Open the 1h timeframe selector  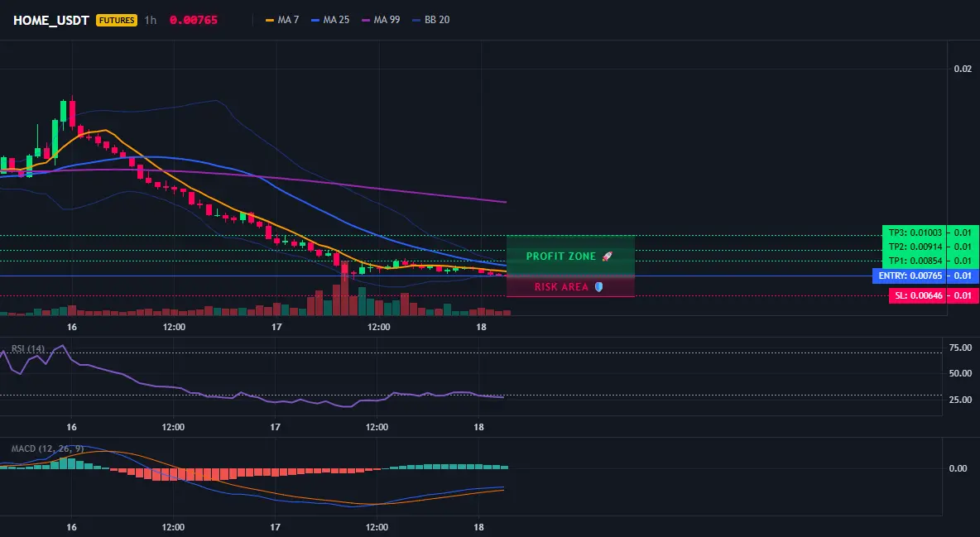click(x=150, y=20)
